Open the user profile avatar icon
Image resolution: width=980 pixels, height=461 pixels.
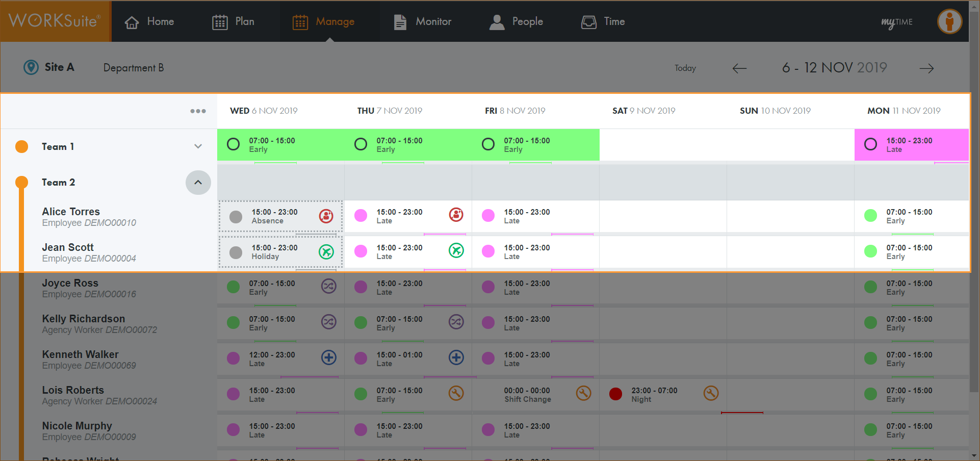click(x=949, y=21)
